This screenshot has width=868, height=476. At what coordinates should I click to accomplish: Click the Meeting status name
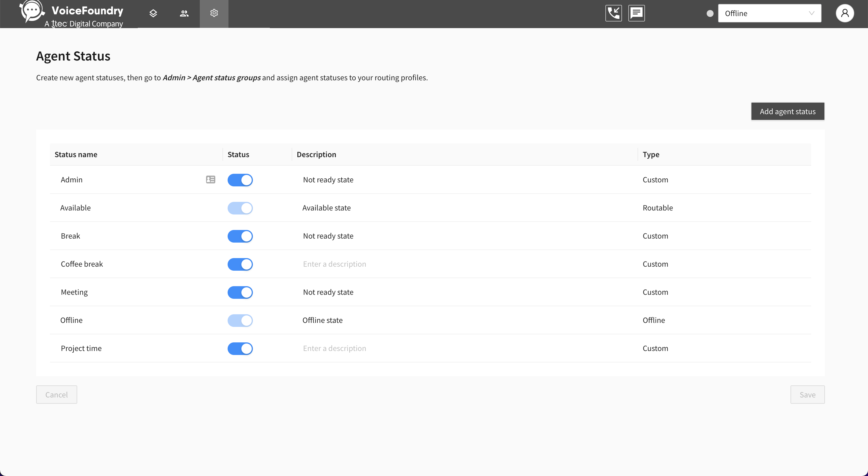click(74, 292)
